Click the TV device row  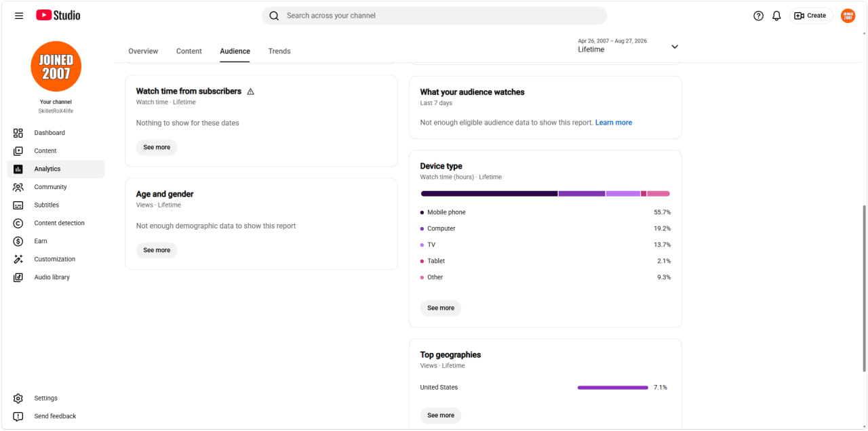(545, 245)
